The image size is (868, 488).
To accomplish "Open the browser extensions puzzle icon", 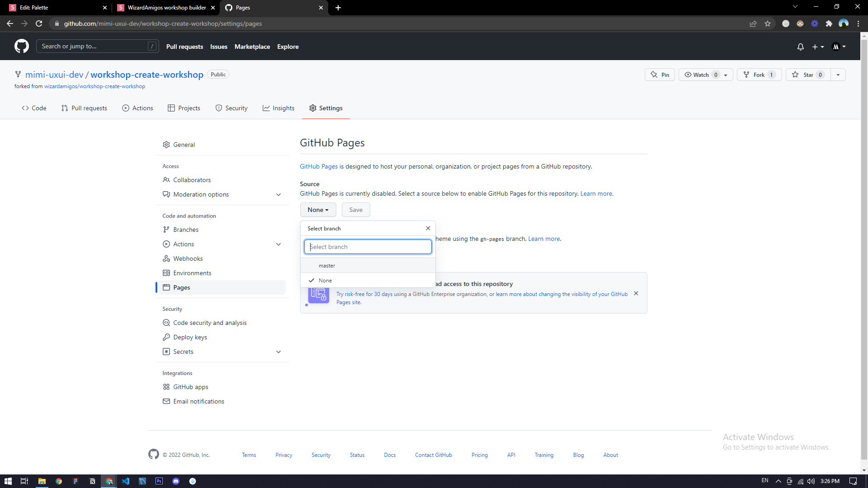I will click(829, 23).
